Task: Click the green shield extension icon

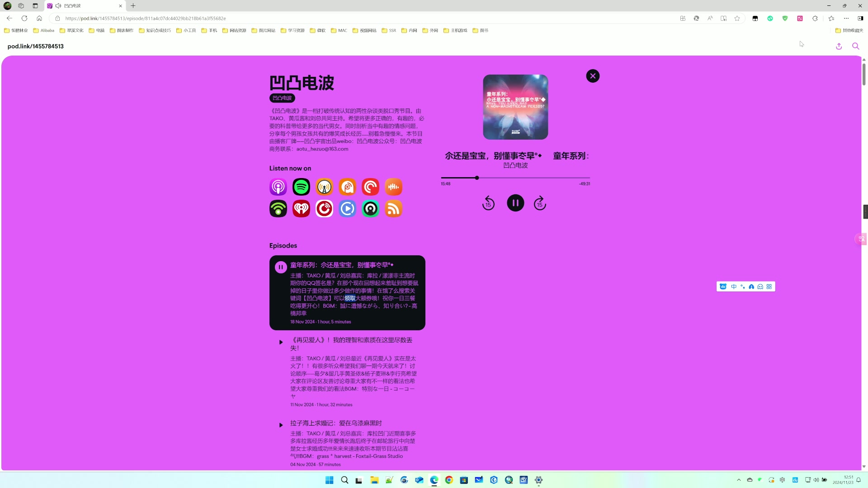Action: coord(785,19)
